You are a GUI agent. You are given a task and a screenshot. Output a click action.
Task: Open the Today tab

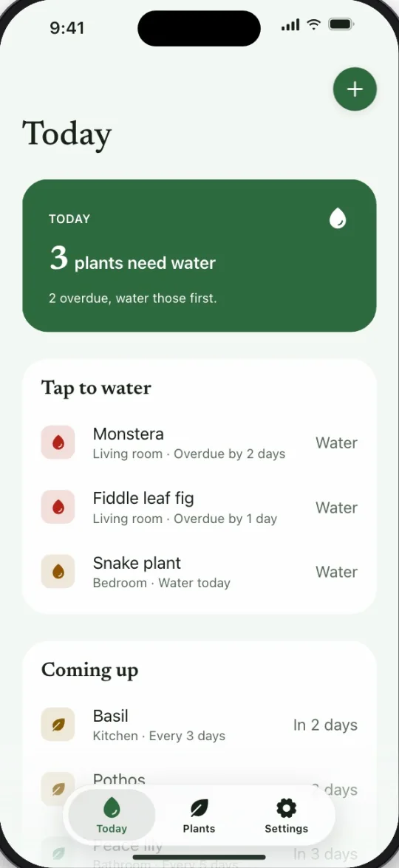pyautogui.click(x=112, y=816)
